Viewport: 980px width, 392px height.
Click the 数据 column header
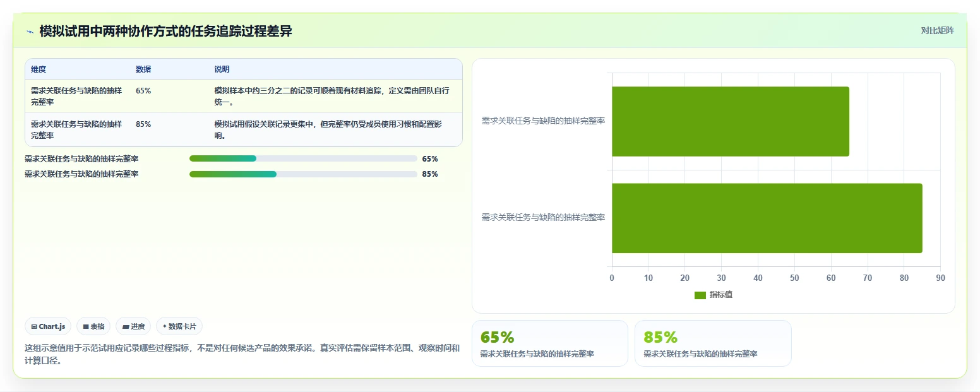[143, 69]
